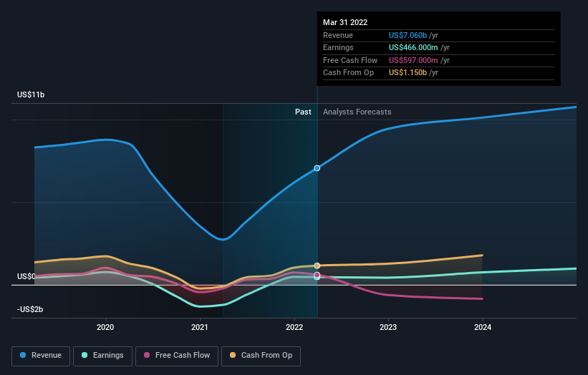Click the 2024 x-axis label

pos(483,328)
